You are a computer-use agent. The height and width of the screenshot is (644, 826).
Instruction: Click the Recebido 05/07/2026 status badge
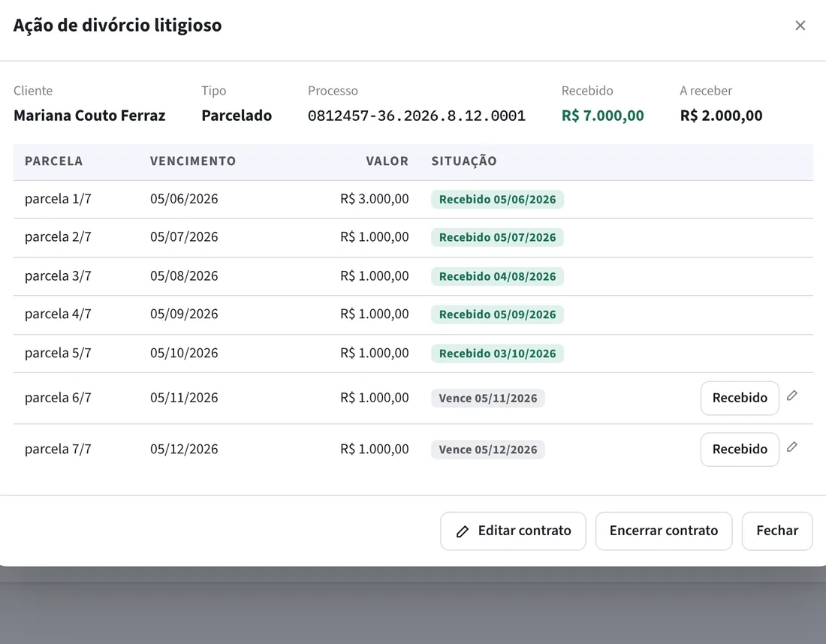497,237
